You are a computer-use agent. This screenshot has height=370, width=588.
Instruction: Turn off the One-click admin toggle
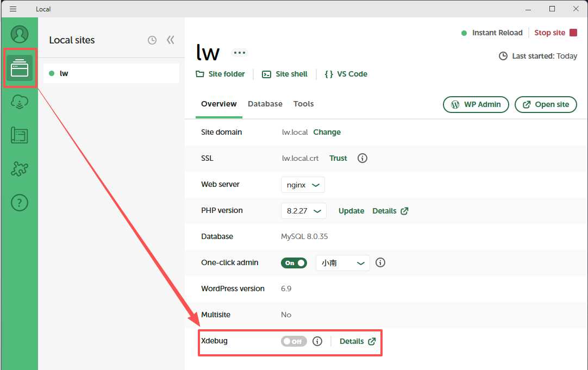coord(294,263)
